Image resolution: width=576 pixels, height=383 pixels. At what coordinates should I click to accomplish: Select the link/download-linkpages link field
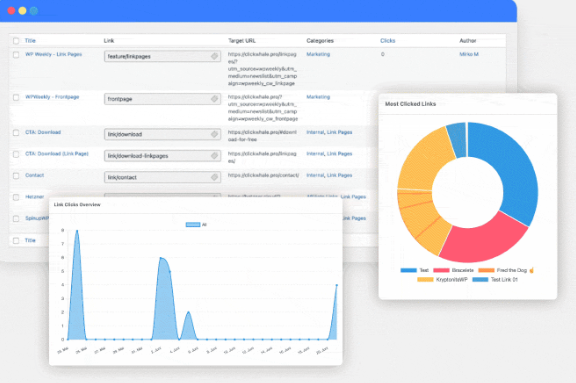pos(162,156)
